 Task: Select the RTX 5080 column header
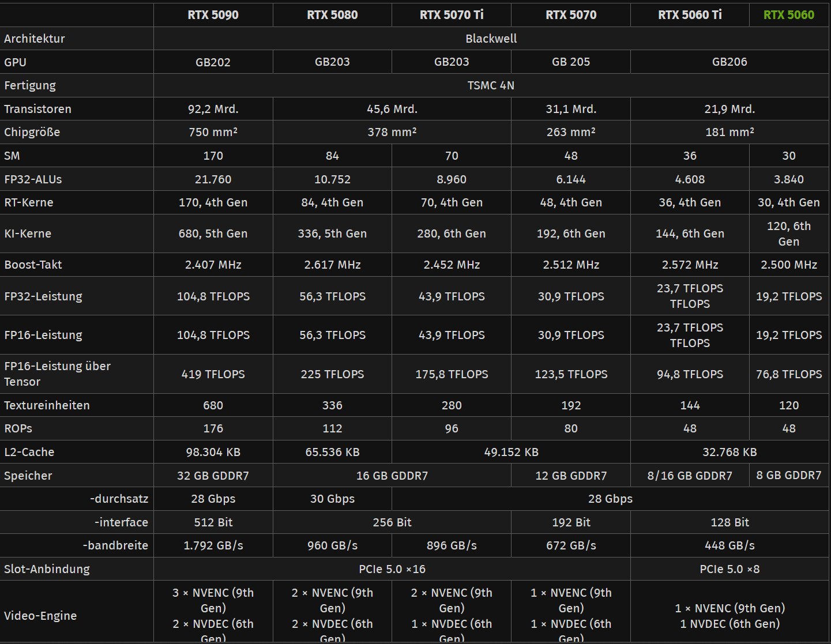(x=332, y=15)
